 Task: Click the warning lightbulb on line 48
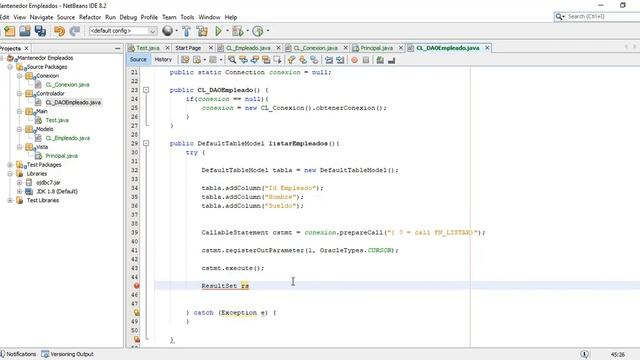[137, 312]
